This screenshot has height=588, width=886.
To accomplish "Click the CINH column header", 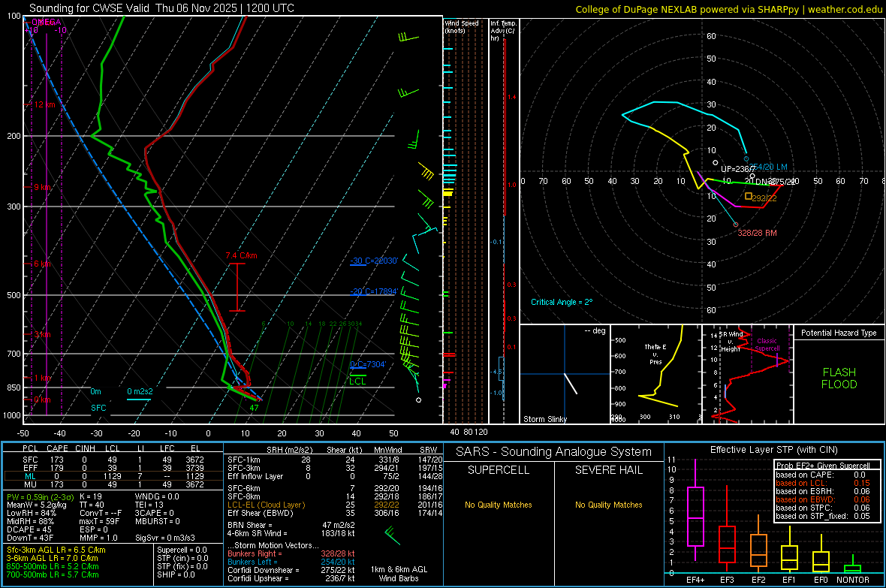I will point(85,448).
